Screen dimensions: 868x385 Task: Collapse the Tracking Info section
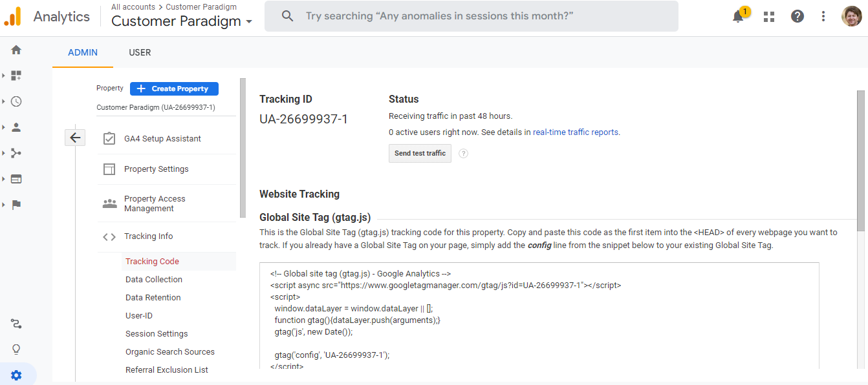tap(148, 236)
